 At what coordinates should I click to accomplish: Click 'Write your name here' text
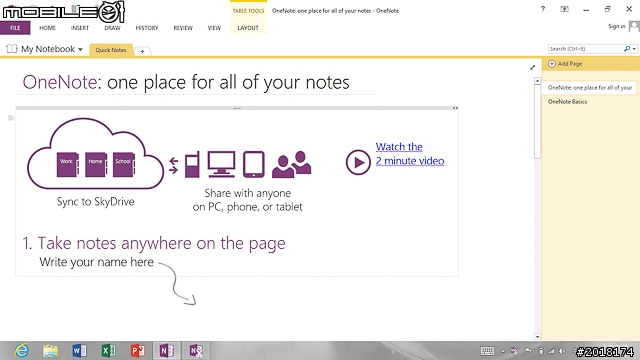[97, 262]
